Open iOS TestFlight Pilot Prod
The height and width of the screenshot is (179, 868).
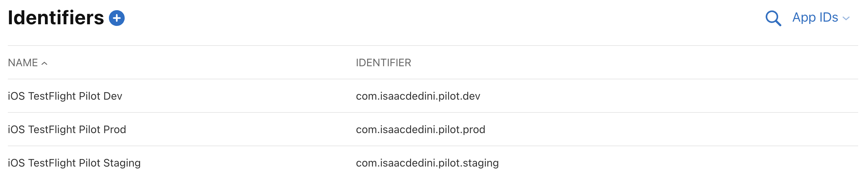(x=67, y=129)
